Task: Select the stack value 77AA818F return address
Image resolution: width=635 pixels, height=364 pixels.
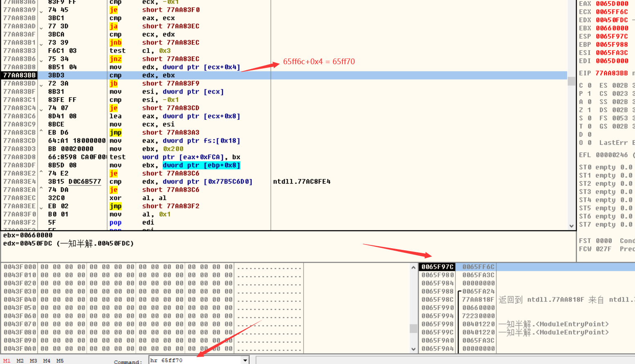Action: pos(478,299)
